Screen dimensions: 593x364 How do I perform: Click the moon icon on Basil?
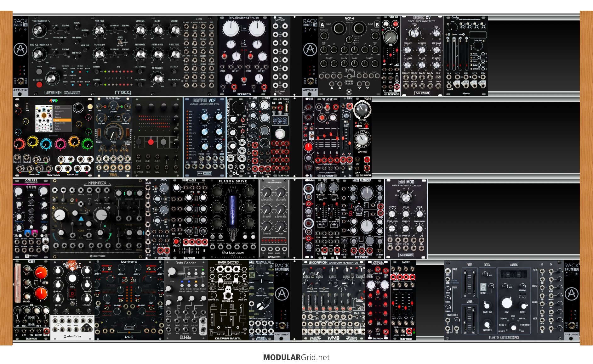pyautogui.click(x=252, y=275)
